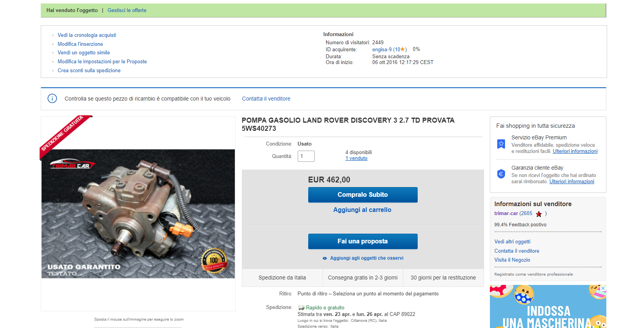
Task: Open Gestisci le offerte link
Action: 127,10
